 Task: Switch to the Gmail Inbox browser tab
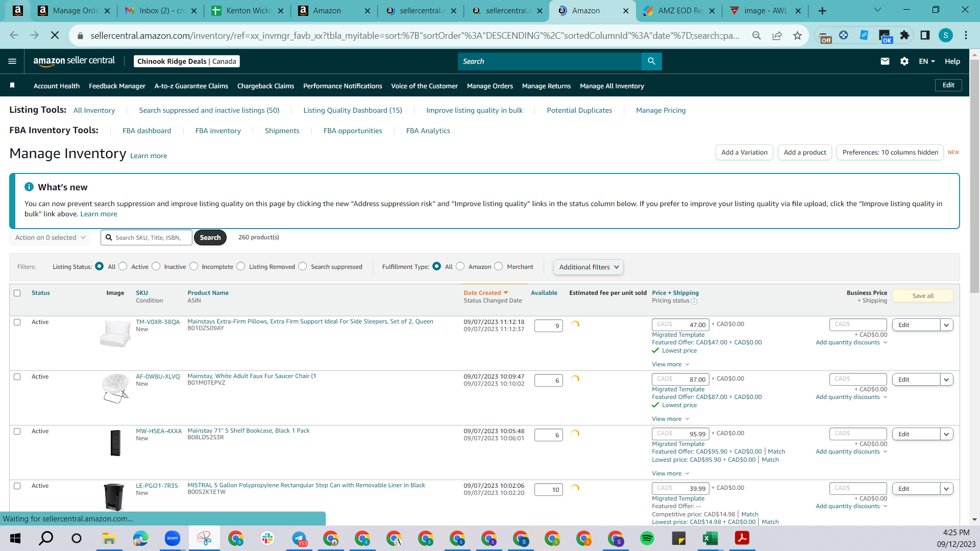(160, 11)
